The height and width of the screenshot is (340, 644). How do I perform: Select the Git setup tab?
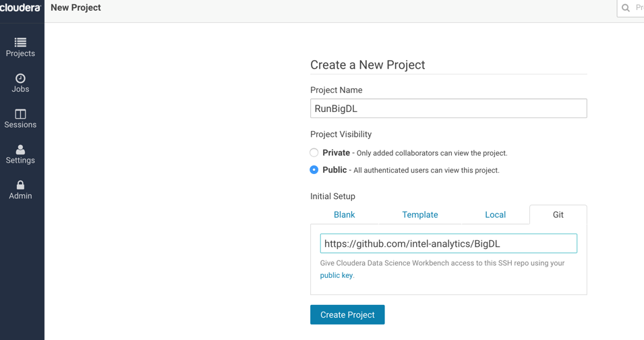point(558,215)
